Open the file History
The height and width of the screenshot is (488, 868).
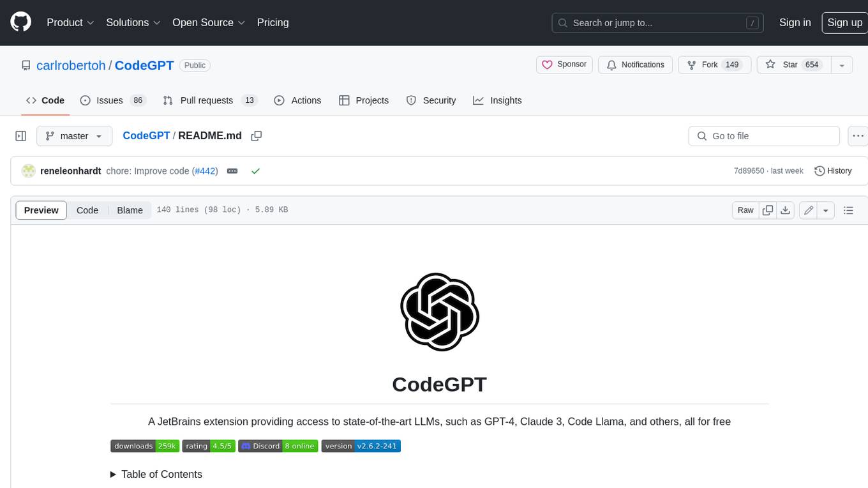[x=833, y=171]
